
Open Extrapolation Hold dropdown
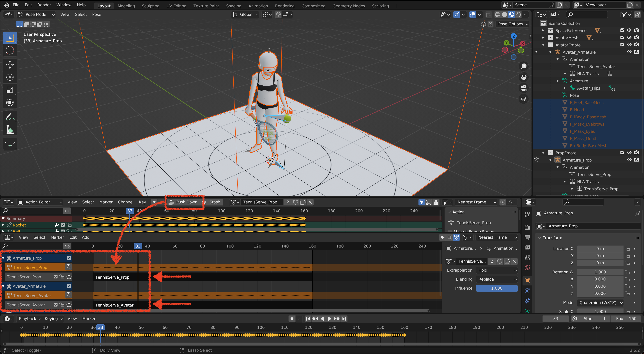pyautogui.click(x=496, y=270)
